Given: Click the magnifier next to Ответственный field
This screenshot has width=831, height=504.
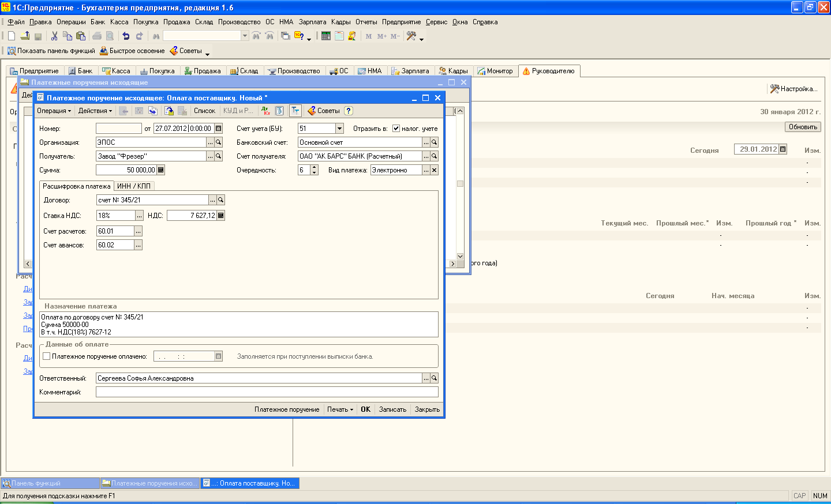Looking at the screenshot, I should click(435, 378).
